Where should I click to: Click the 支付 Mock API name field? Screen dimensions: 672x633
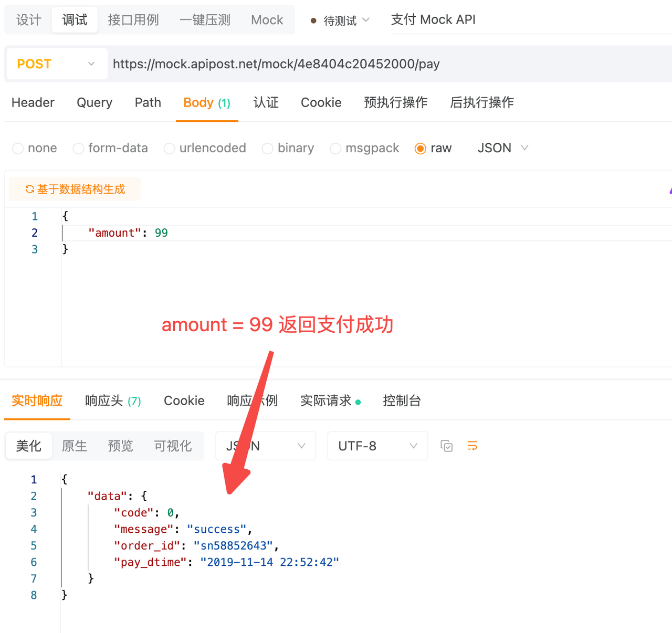[531, 20]
